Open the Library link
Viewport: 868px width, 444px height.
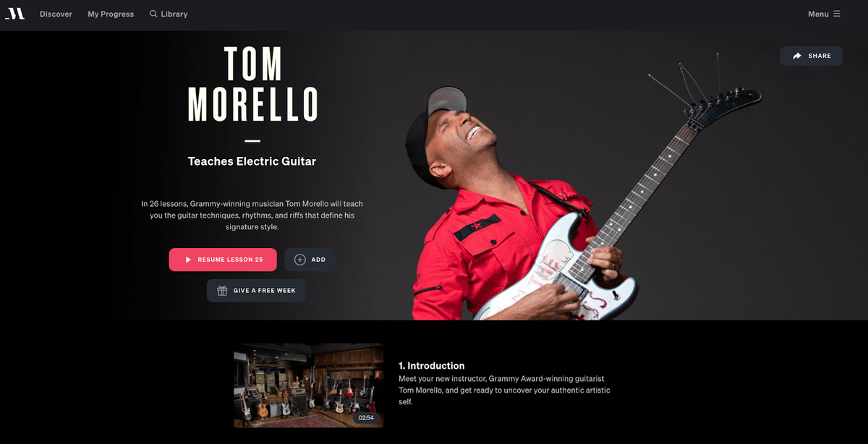(174, 14)
